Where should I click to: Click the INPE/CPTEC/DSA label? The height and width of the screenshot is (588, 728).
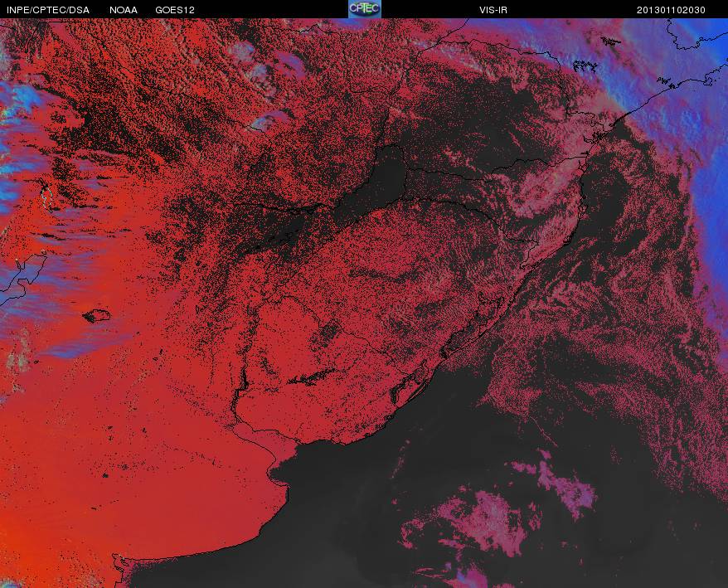(x=48, y=10)
